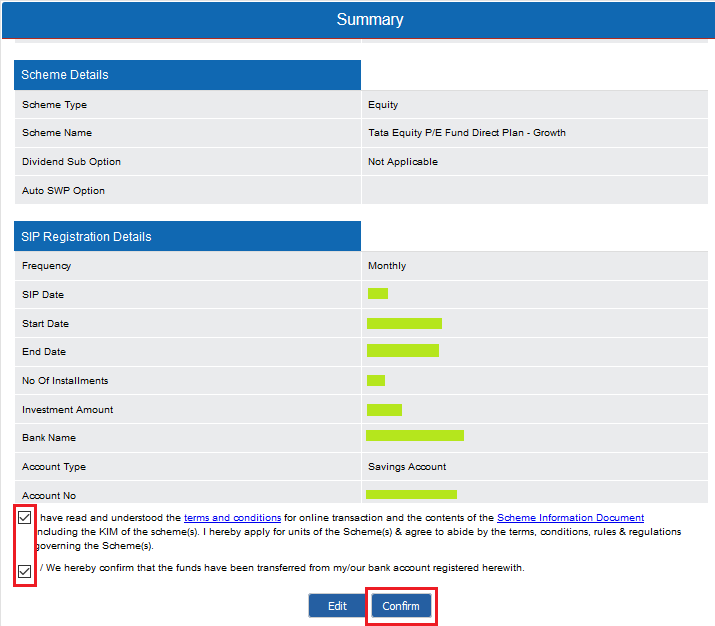This screenshot has width=715, height=626.
Task: Select the No Of Installments label
Action: click(x=65, y=381)
